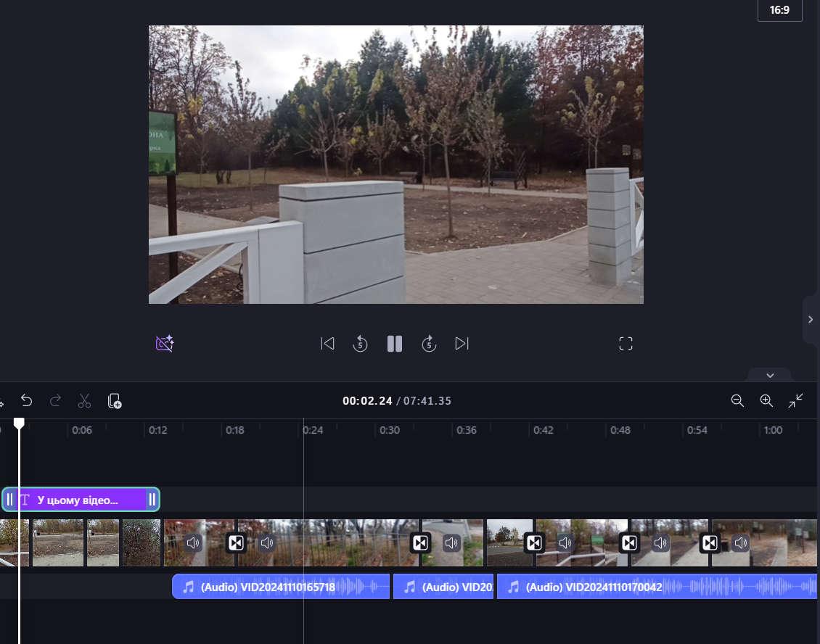Zoom in the timeline

point(766,401)
